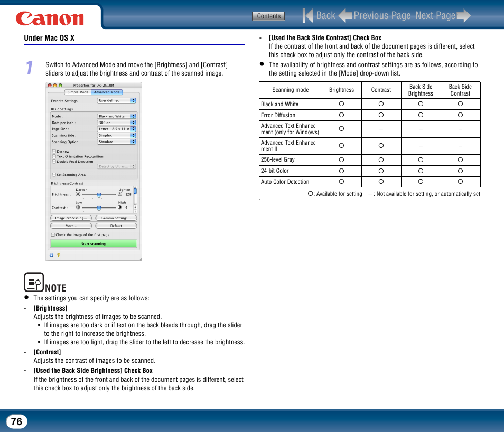
Task: Click the yellow help question mark icon
Action: [x=59, y=255]
